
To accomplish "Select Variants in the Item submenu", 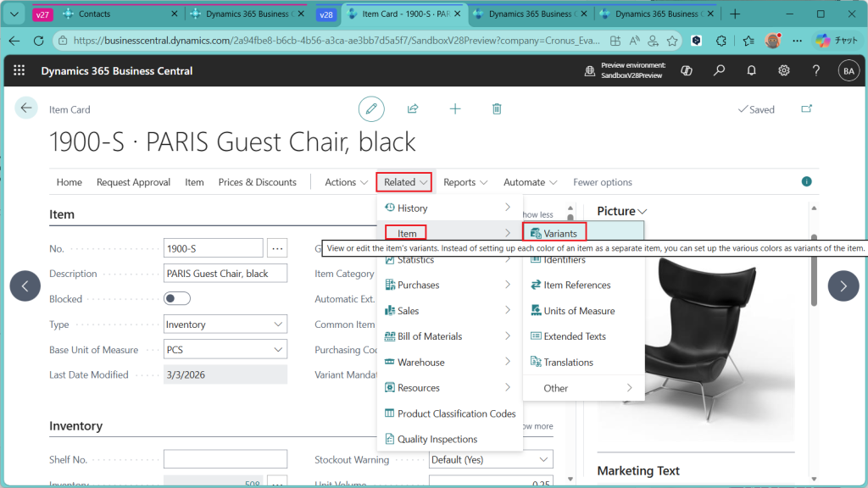I will 559,233.
